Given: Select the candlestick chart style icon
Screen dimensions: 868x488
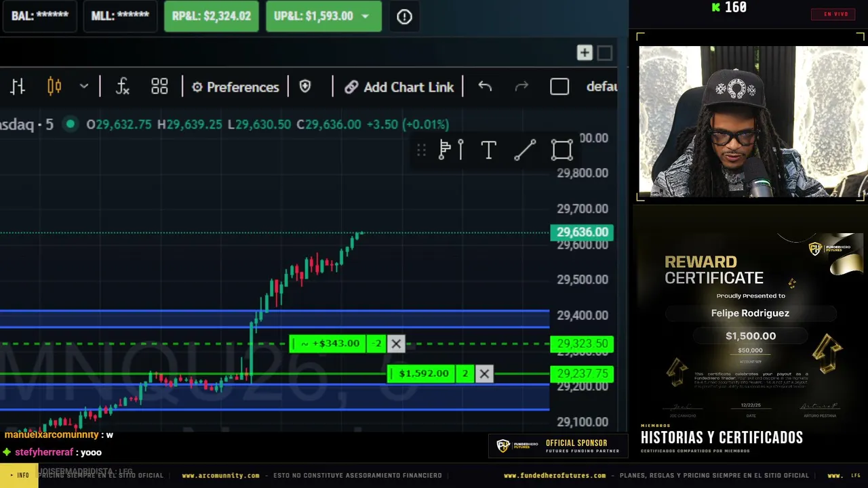Looking at the screenshot, I should tap(54, 87).
